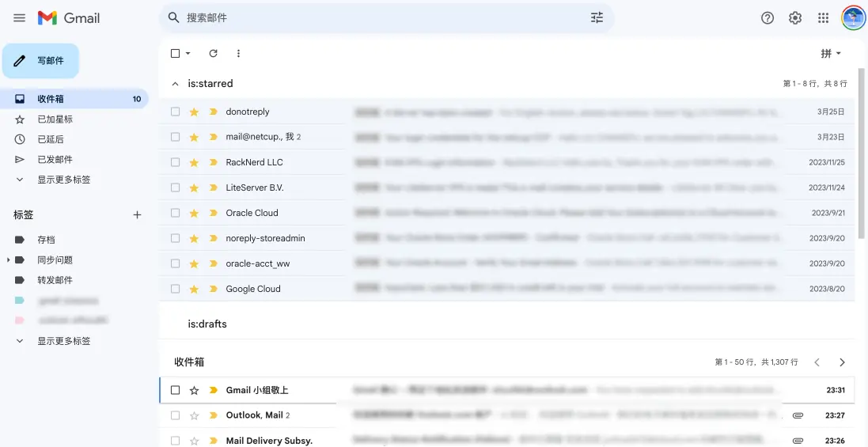Screen dimensions: 868x447
Task: Unstar the Oracle Cloud email
Action: (x=194, y=213)
